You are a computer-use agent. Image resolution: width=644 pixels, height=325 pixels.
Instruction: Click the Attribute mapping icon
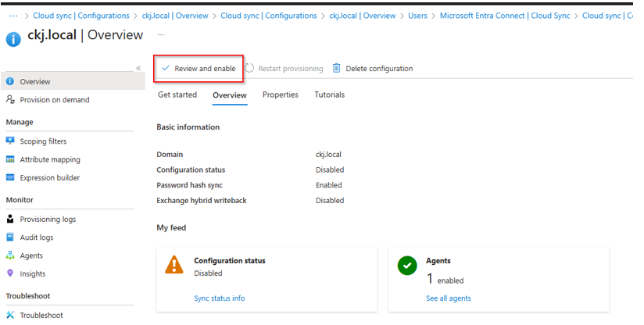(10, 159)
